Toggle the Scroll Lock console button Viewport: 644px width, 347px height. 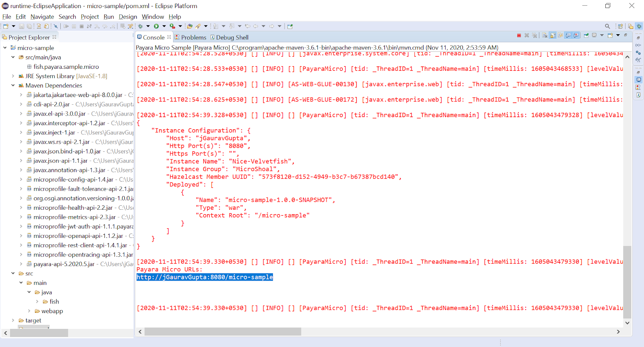[553, 35]
